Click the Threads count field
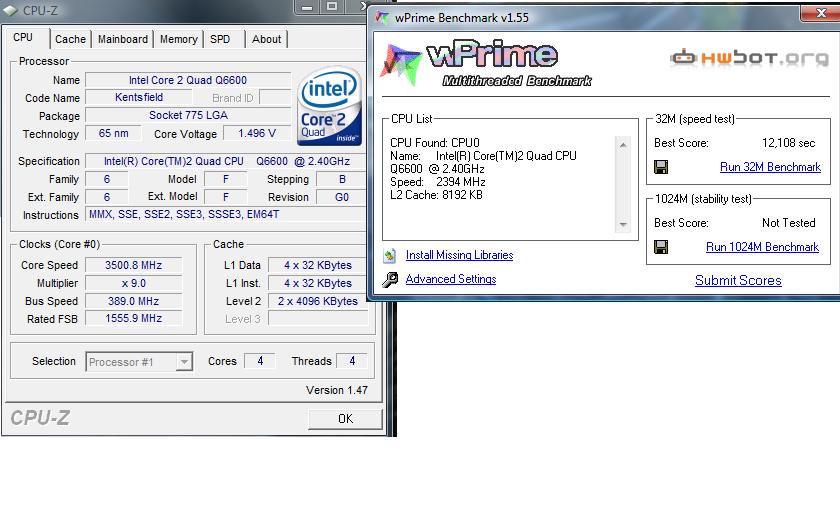Viewport: 840px width, 525px height. pos(351,361)
